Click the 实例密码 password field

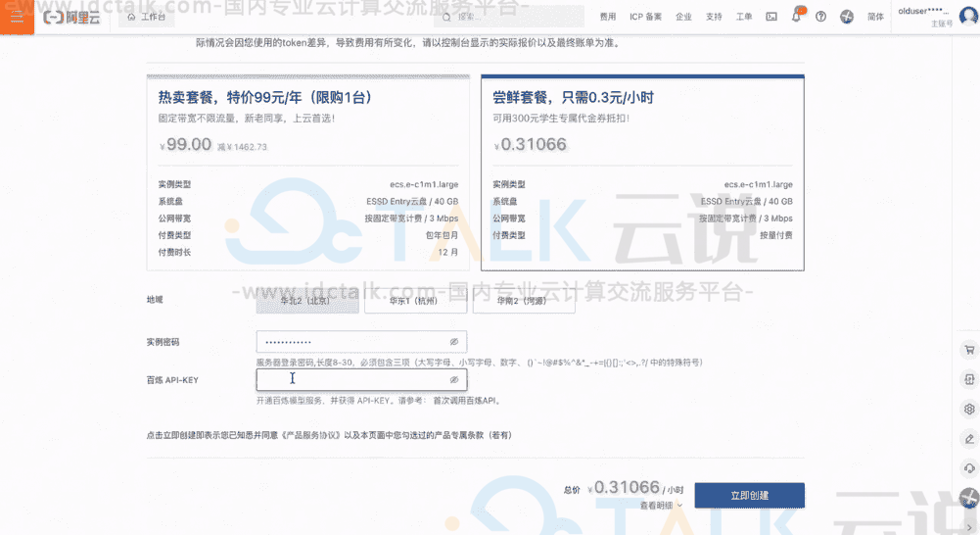click(361, 342)
